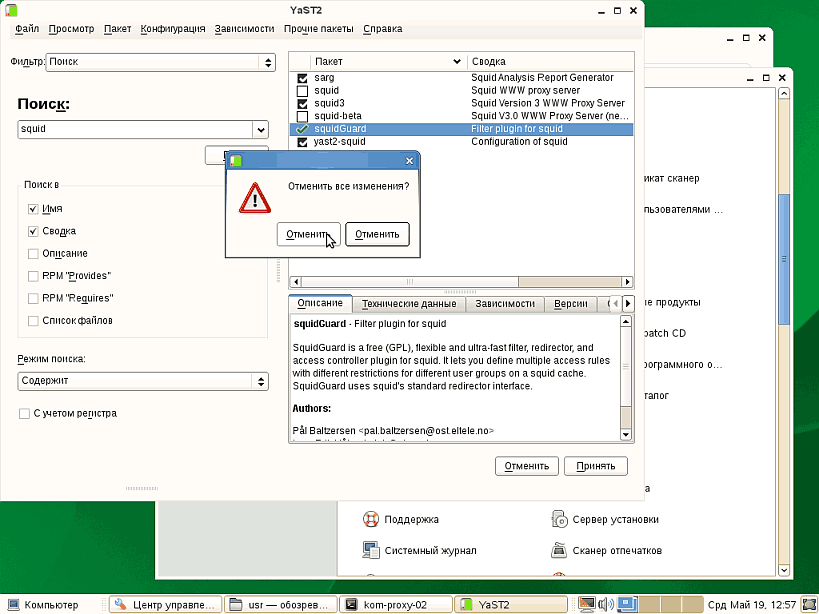Toggle the squid package status checkbox
Screen dimensions: 819x614
pos(302,91)
